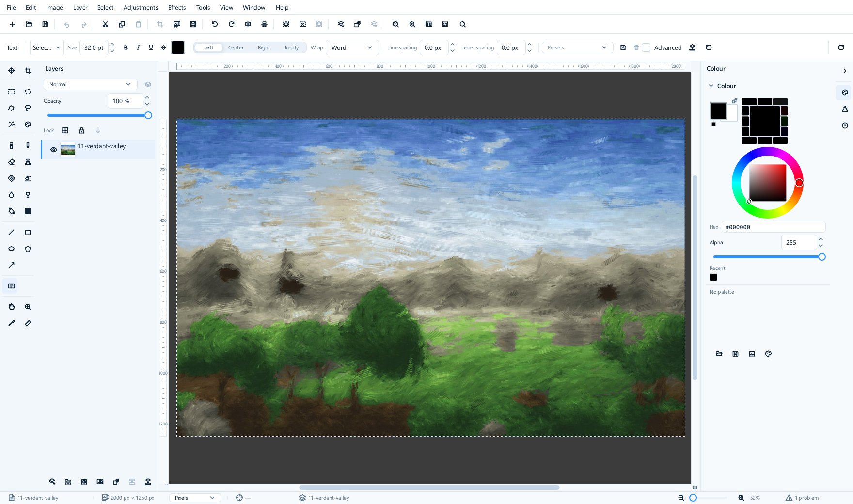Collapse the Colour section expander
Viewport: 853px width, 504px height.
pyautogui.click(x=711, y=86)
